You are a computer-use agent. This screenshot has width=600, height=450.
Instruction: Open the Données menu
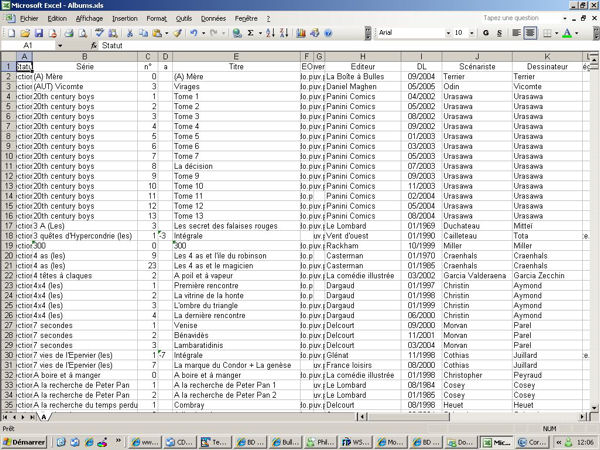pos(213,18)
